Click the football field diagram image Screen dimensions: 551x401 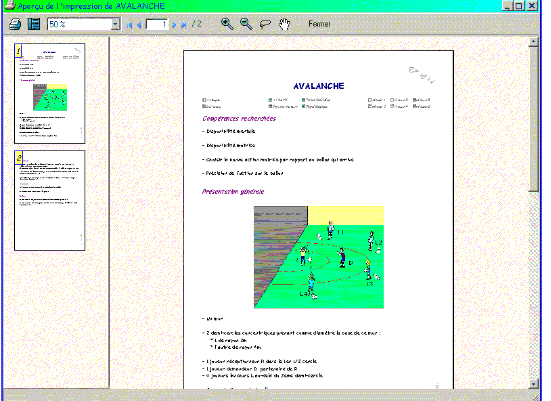point(319,257)
